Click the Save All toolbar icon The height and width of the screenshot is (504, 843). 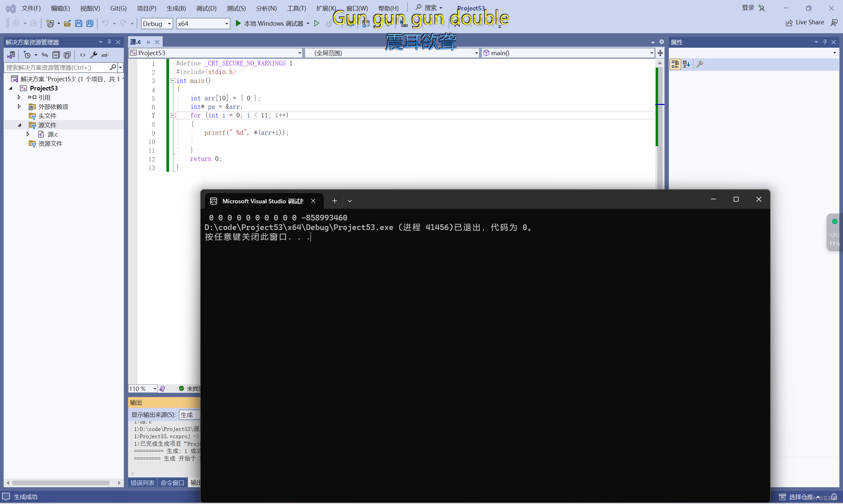[x=90, y=23]
